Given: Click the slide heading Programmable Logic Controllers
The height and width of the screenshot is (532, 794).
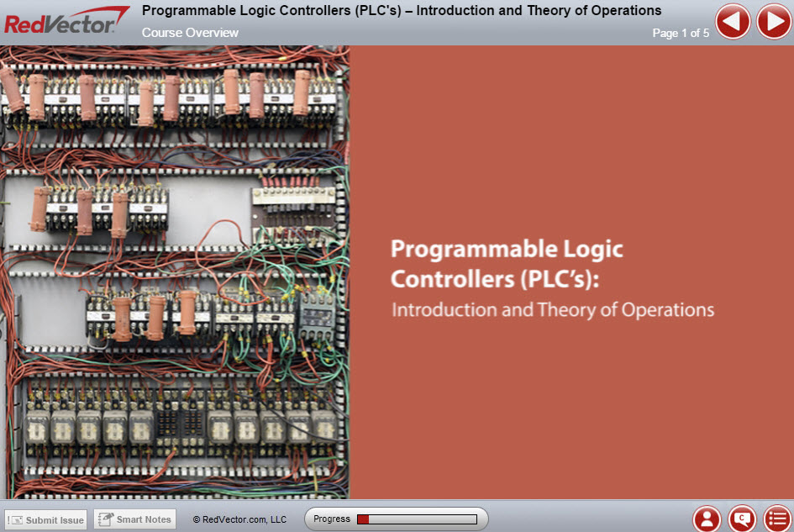Looking at the screenshot, I should click(x=507, y=263).
